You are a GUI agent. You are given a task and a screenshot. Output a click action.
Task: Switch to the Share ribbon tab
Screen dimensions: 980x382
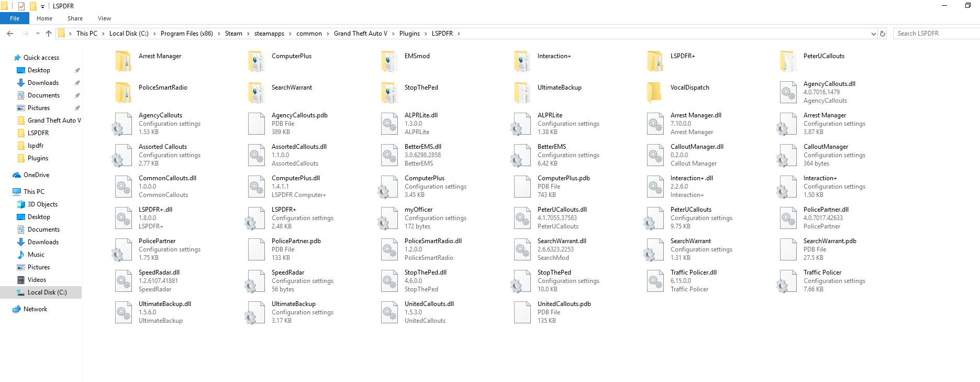point(75,18)
